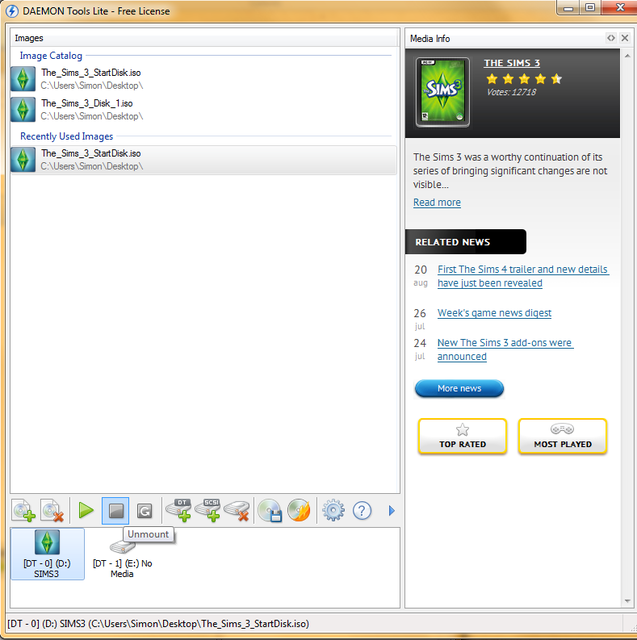Screen dimensions: 637x640
Task: Click the MOST PLAYED button
Action: pos(563,436)
